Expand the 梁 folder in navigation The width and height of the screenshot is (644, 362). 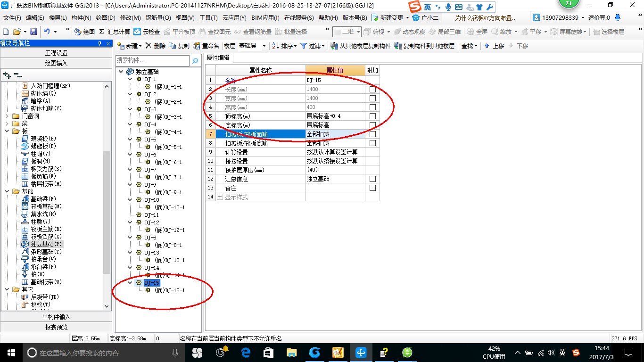pos(6,123)
